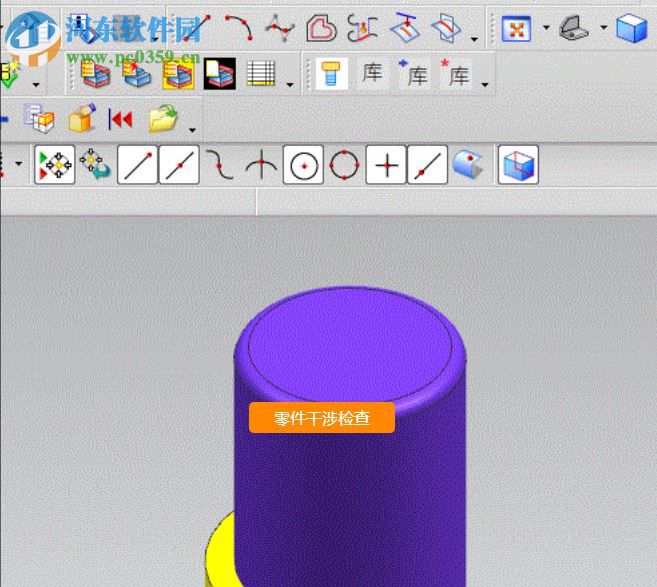Click the documents and colored blocks icon

point(39,119)
